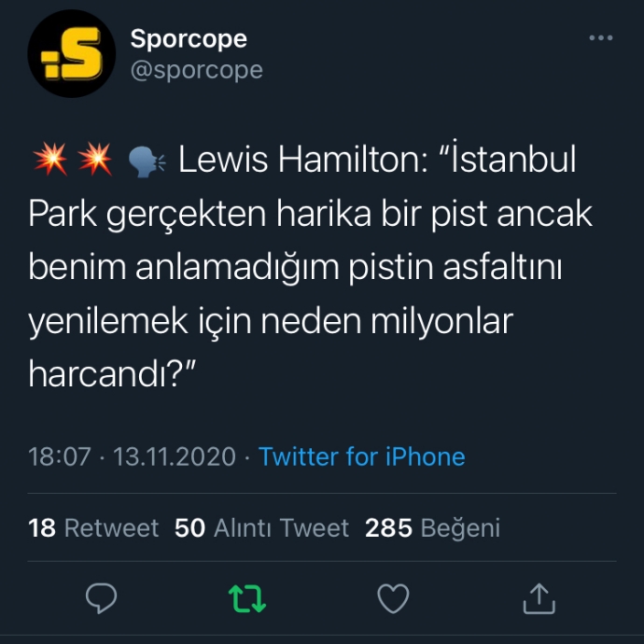Click the Sporcope display name

point(189,39)
